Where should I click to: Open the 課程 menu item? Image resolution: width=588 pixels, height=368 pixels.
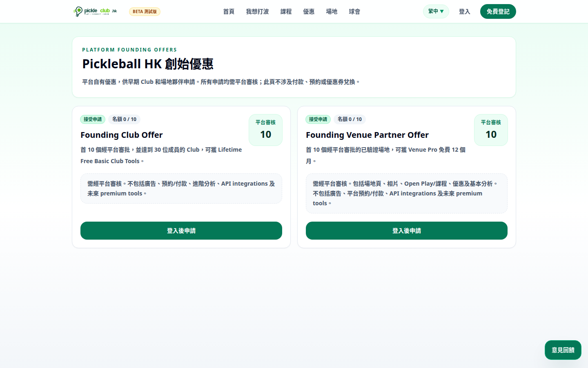(x=286, y=11)
